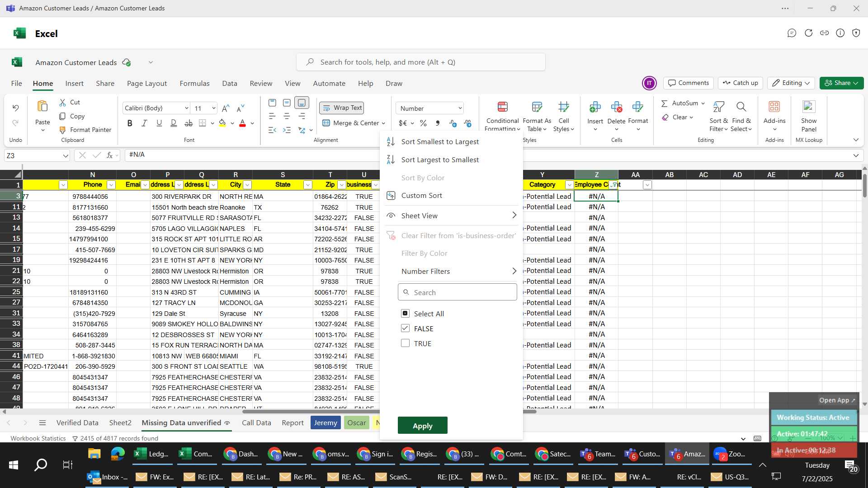Viewport: 868px width, 488px height.
Task: Click the Refresh icon in Teams header
Action: pyautogui.click(x=809, y=33)
